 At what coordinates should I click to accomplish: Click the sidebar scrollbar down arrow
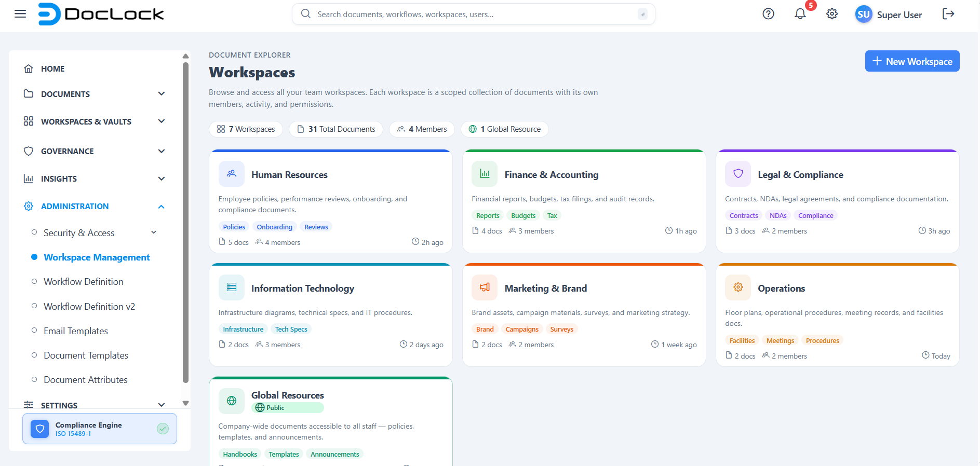point(185,403)
